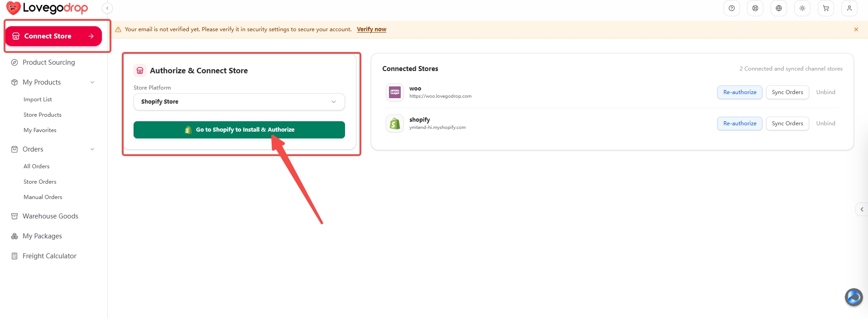Expand the right-side panel arrow
Screen dimensions: 868x318
[862, 209]
